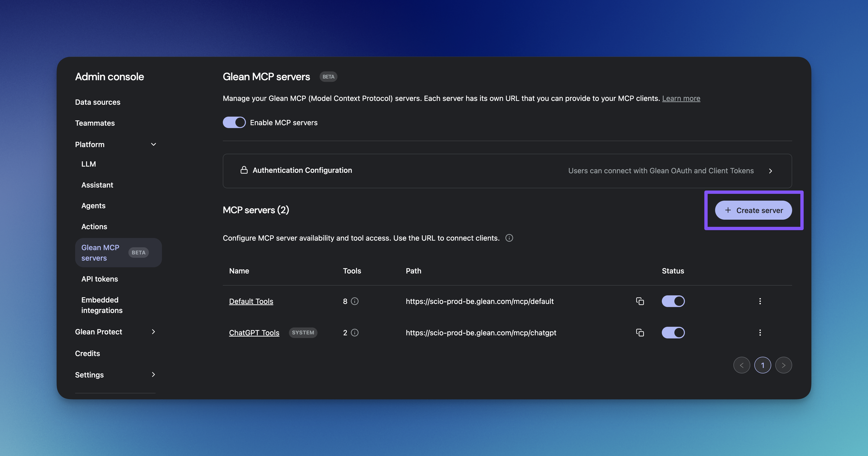
Task: Open the Learn more link
Action: [681, 98]
